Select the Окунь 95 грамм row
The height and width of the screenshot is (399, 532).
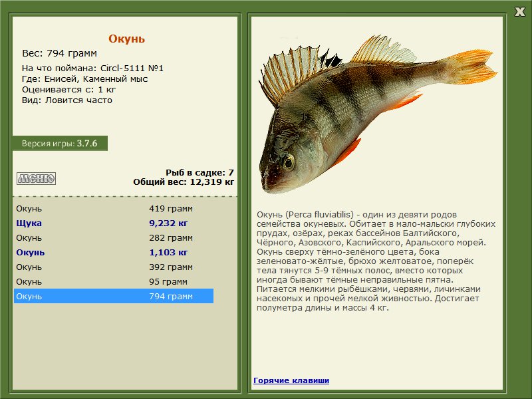coord(114,281)
